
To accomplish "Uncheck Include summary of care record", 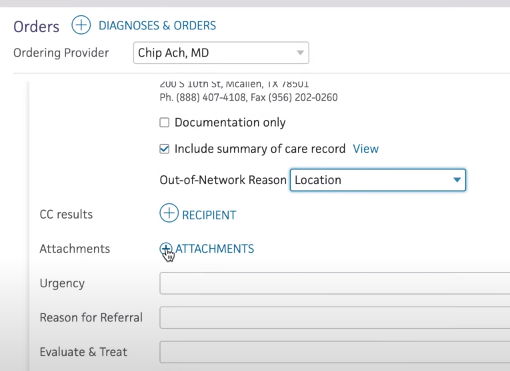I will [x=164, y=149].
